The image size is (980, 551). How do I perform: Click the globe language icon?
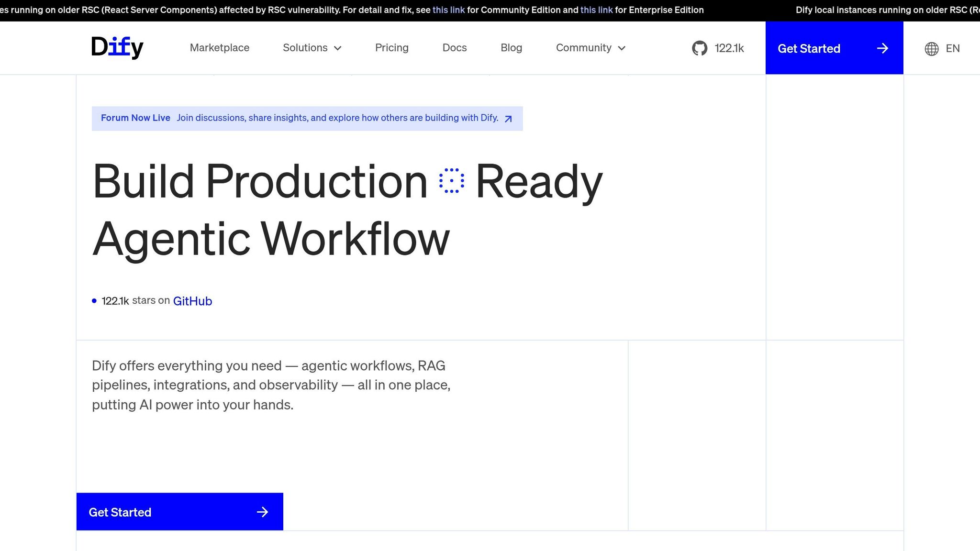[931, 49]
